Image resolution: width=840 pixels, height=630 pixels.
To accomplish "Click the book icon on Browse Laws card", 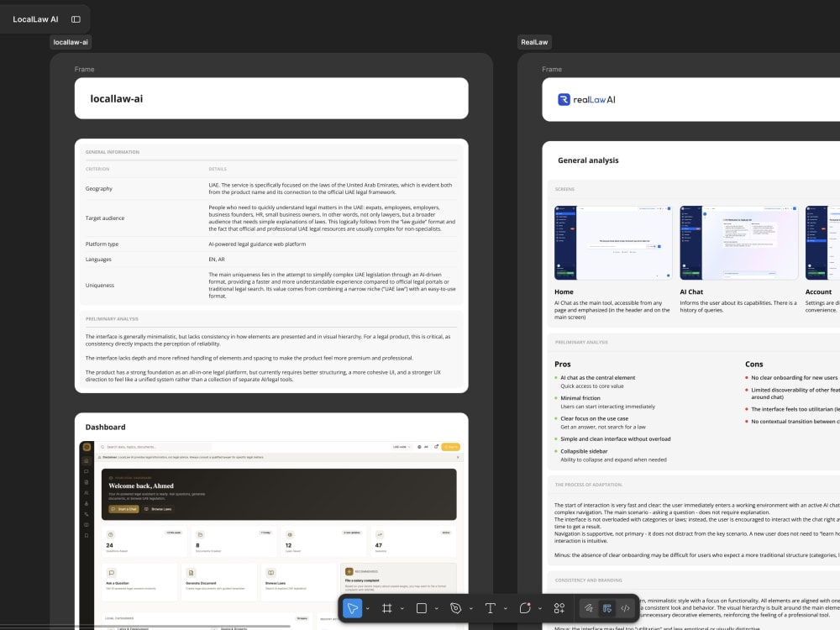I will 271,573.
